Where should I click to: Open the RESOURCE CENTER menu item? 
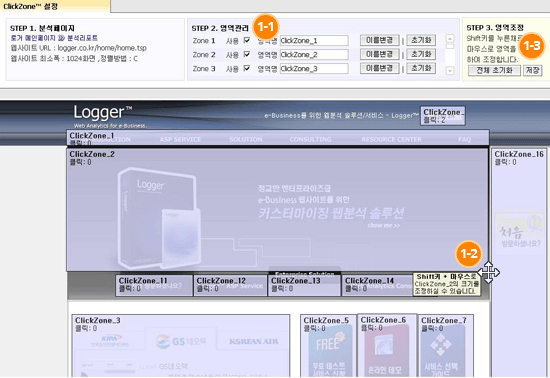point(391,140)
